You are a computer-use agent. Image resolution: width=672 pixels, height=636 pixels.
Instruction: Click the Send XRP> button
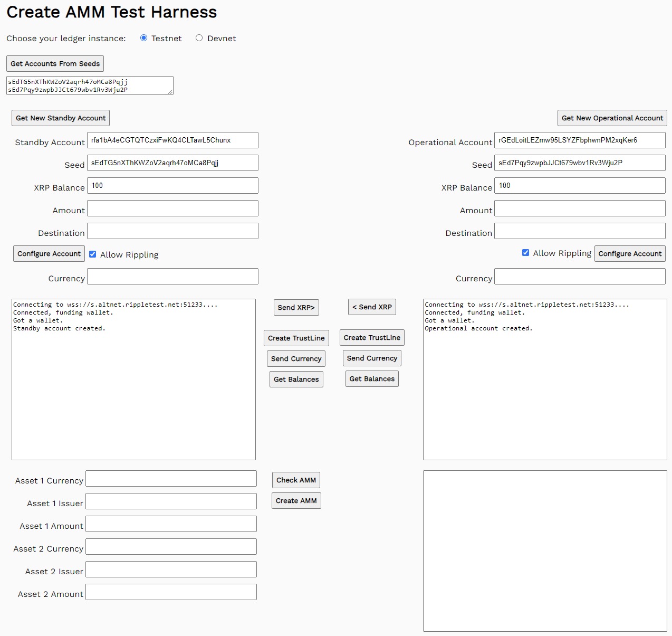296,308
